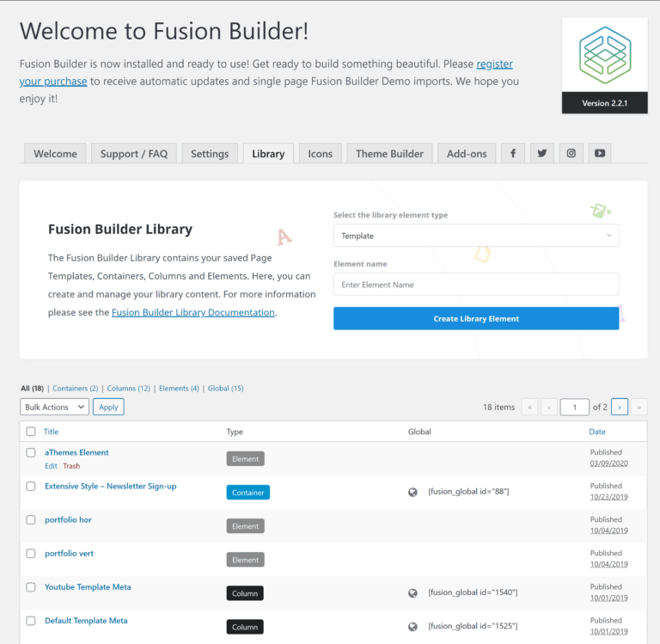Open the register your purchase link

pyautogui.click(x=494, y=64)
